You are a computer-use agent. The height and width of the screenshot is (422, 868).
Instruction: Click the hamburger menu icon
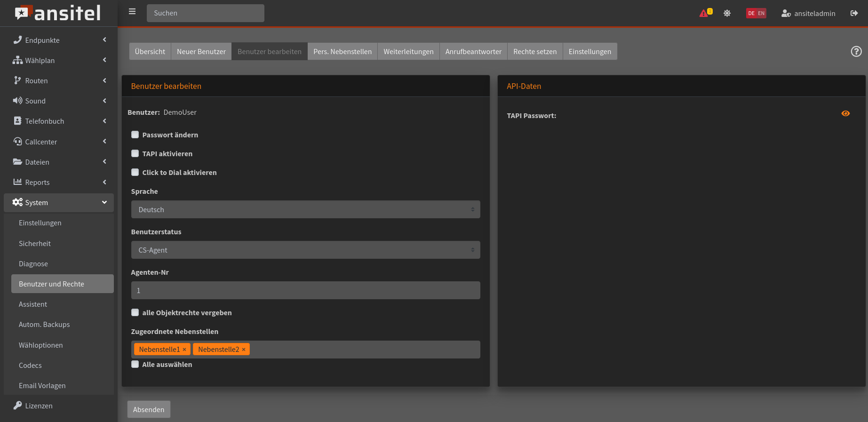tap(132, 12)
